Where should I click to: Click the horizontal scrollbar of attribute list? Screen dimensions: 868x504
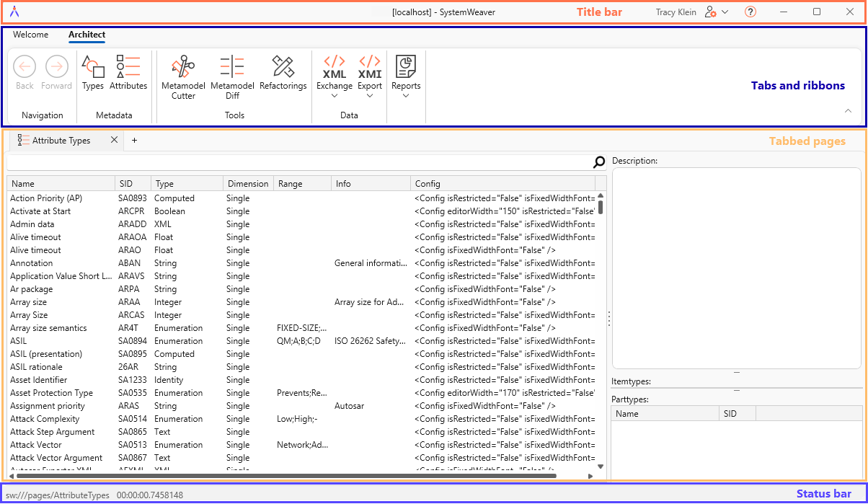285,476
